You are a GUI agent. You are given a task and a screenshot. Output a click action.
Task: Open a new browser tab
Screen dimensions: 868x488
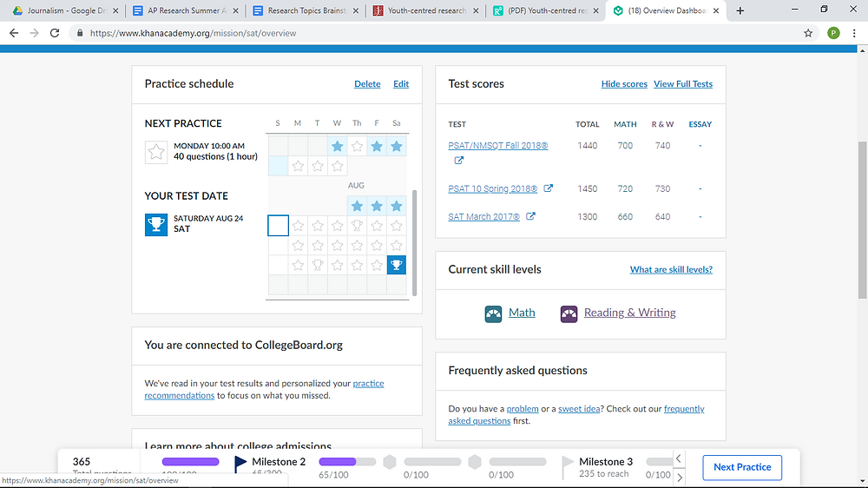pos(740,10)
